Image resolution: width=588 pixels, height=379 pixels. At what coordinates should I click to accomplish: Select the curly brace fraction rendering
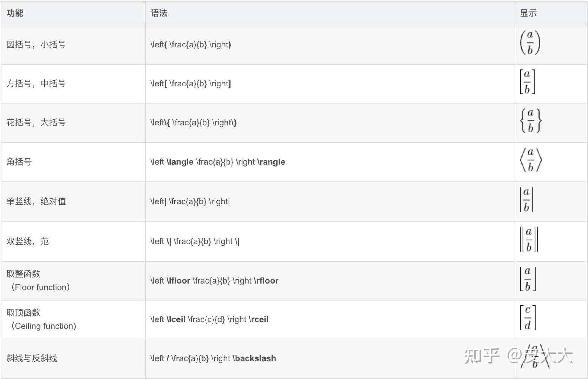(x=531, y=121)
